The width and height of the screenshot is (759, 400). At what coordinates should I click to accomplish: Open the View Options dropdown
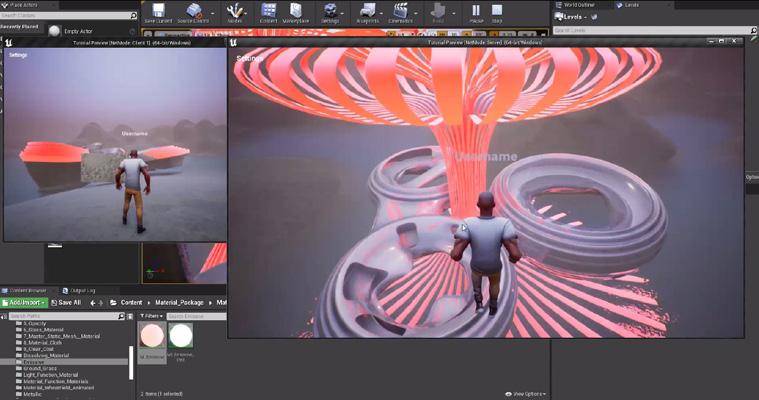528,394
